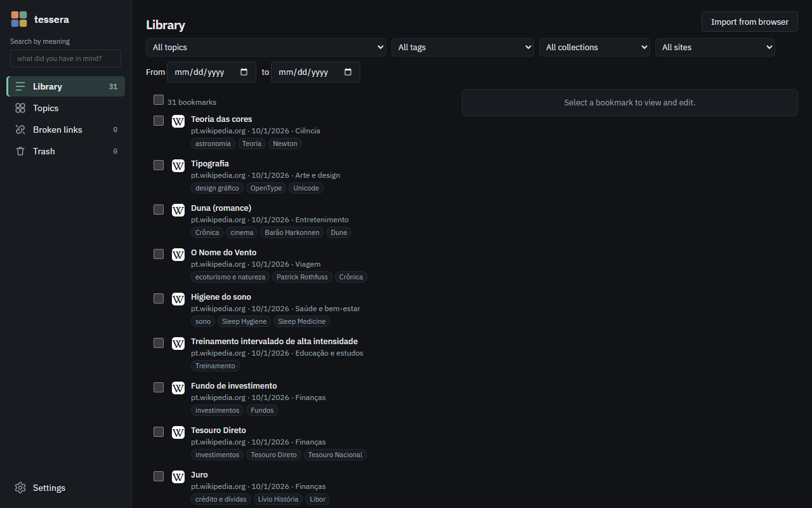Click Wikipedia icon beside Juro
Viewport: 812px width, 508px height.
click(178, 476)
